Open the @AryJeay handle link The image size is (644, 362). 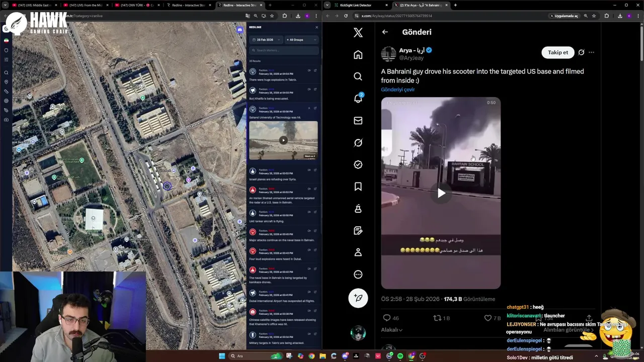411,58
